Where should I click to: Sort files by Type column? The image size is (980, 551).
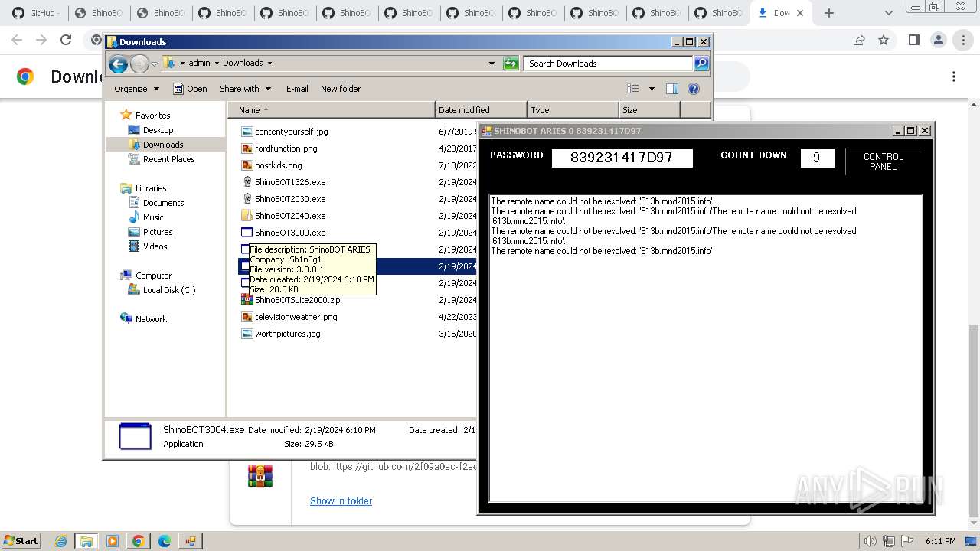pos(573,110)
